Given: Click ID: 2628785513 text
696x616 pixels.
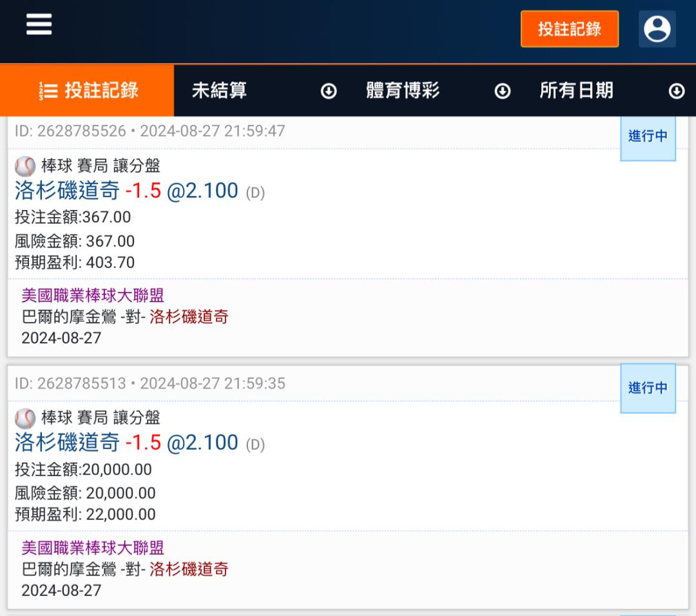Looking at the screenshot, I should pyautogui.click(x=70, y=383).
